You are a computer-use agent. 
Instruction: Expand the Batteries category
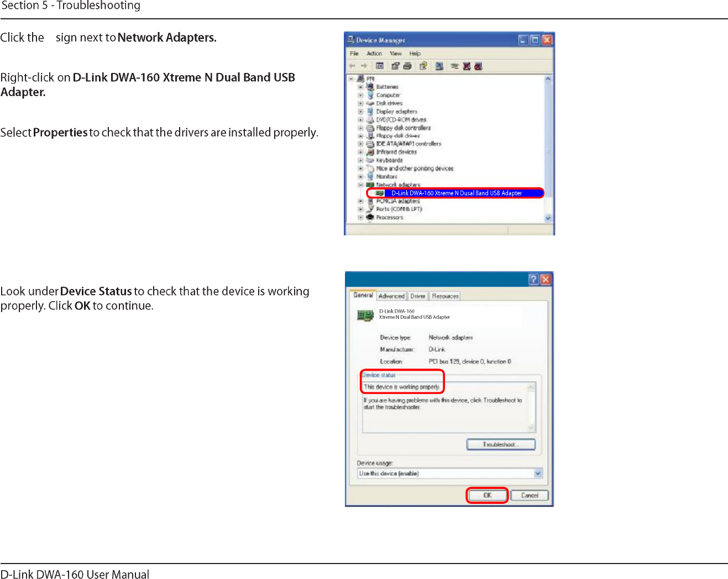coord(360,87)
